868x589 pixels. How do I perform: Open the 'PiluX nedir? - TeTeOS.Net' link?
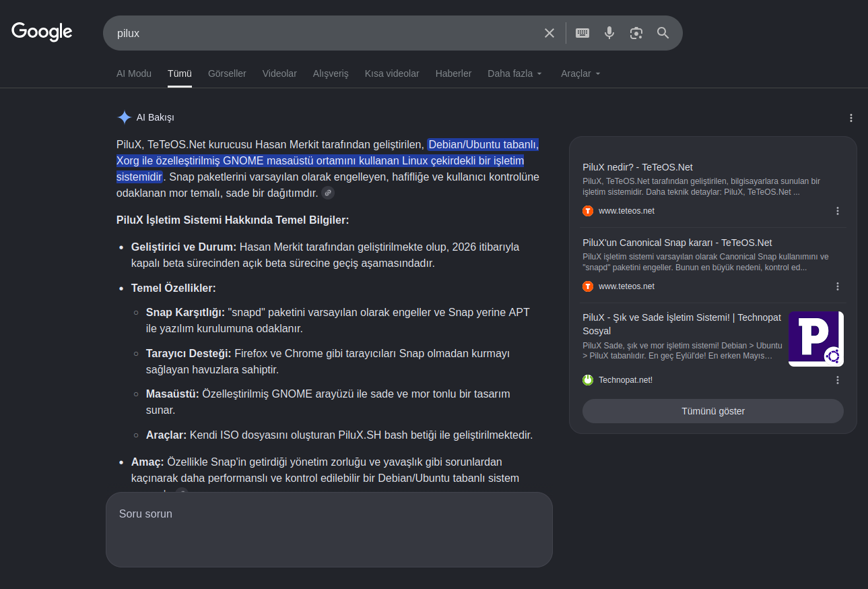click(638, 167)
